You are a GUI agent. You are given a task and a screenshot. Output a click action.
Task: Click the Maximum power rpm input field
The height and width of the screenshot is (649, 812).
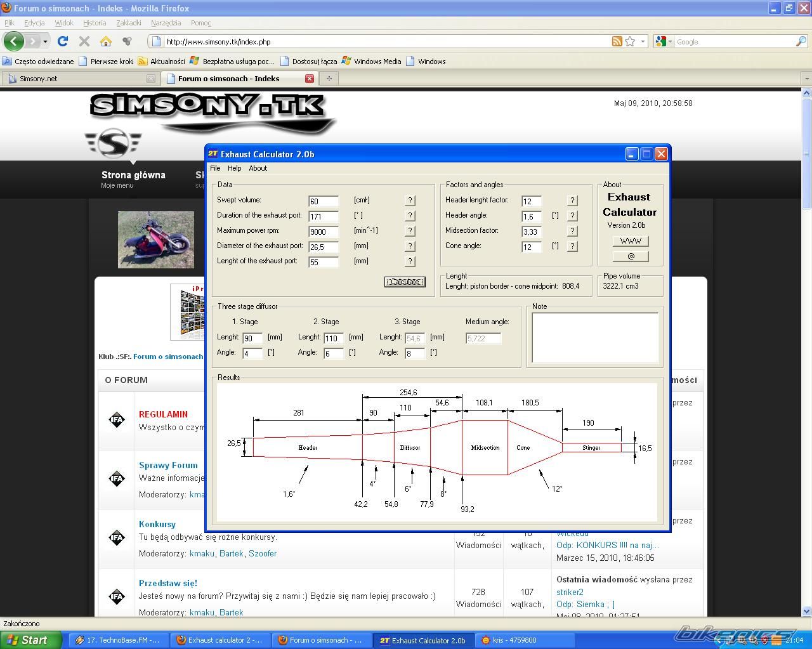324,232
